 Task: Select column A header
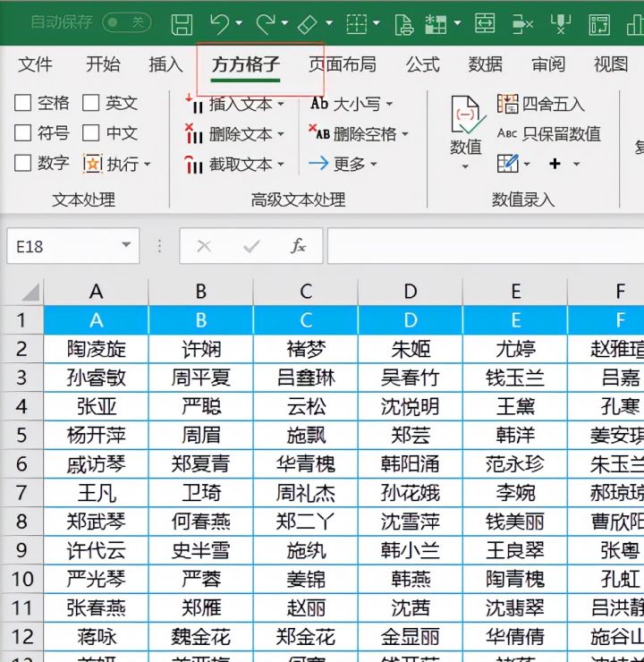click(97, 291)
